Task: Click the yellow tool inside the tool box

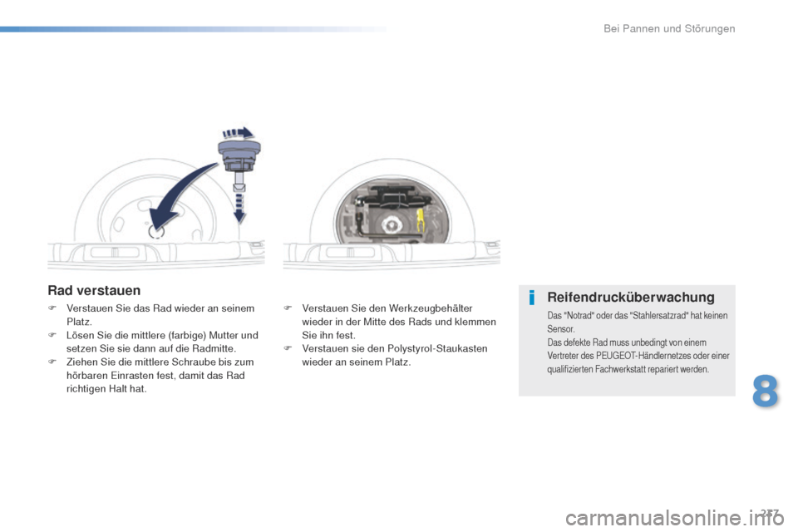Action: click(x=421, y=220)
